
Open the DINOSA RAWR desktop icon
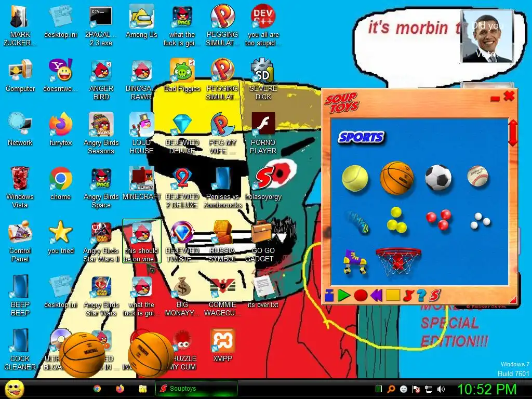141,79
